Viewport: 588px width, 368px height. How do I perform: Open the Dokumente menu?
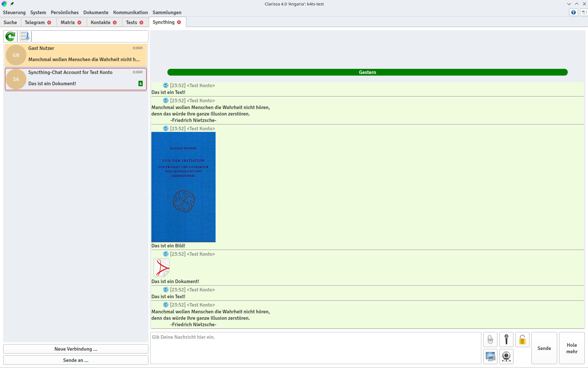[96, 13]
